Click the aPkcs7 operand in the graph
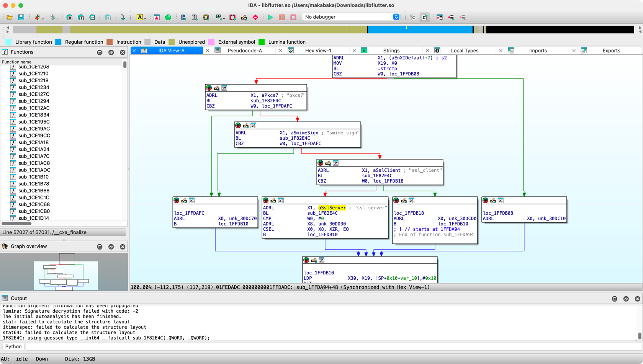The height and width of the screenshot is (364, 643). [x=270, y=95]
